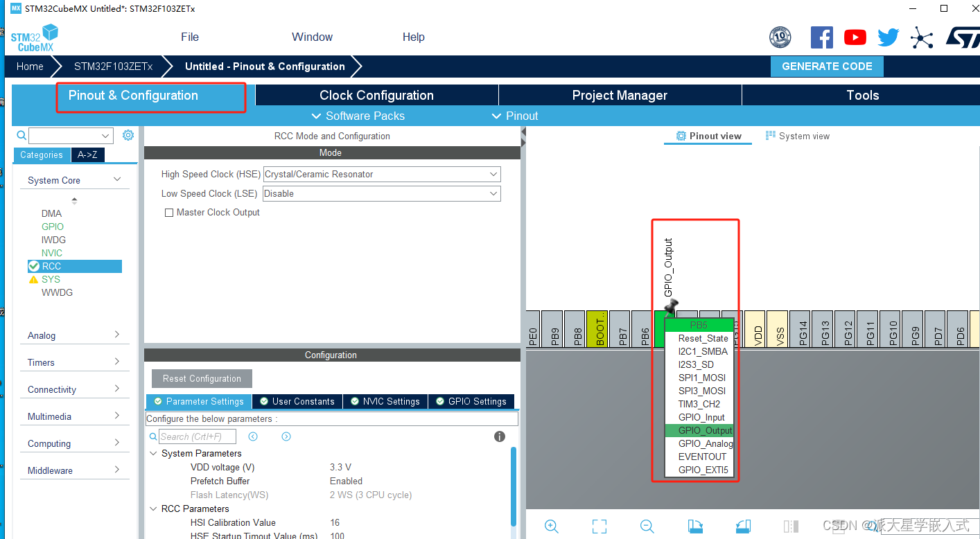Open the category settings gear icon
The width and height of the screenshot is (980, 539).
coord(128,136)
